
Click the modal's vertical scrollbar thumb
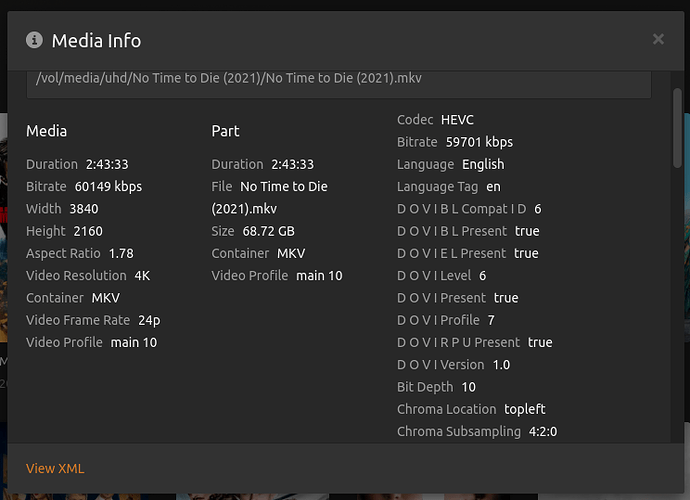tap(678, 130)
